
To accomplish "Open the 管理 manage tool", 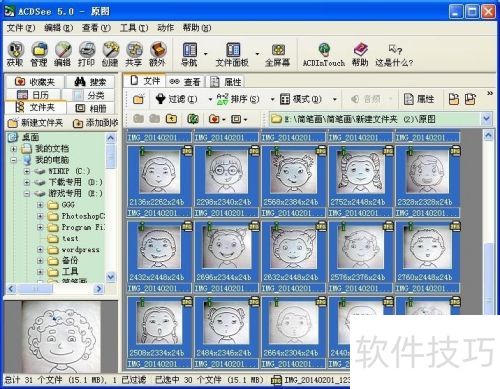I will (x=39, y=53).
